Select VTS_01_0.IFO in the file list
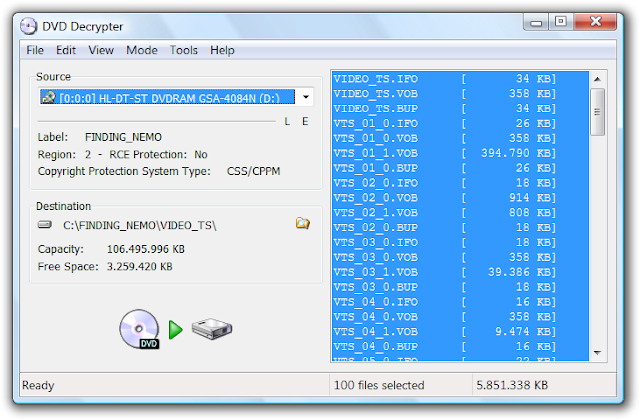640x420 pixels. coord(460,123)
